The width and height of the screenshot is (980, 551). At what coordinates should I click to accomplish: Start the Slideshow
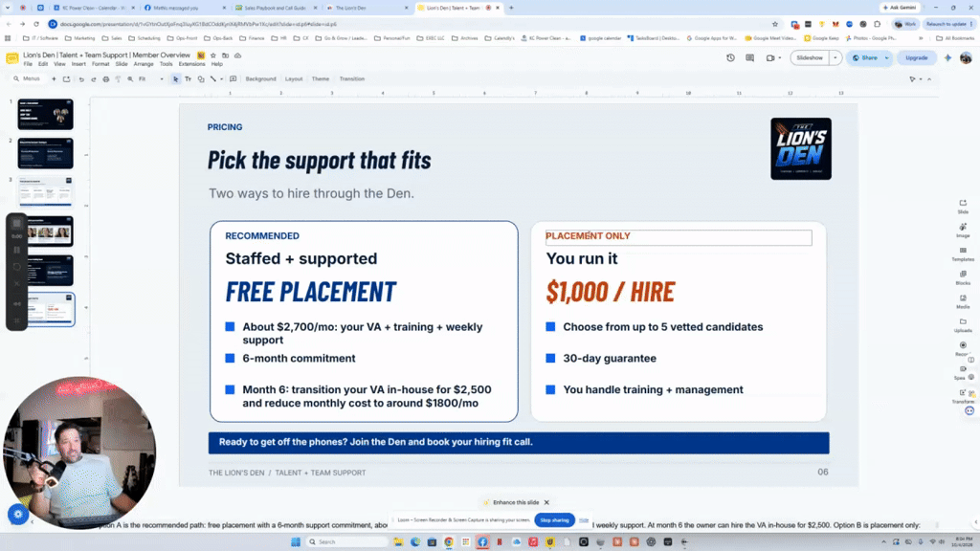(810, 58)
